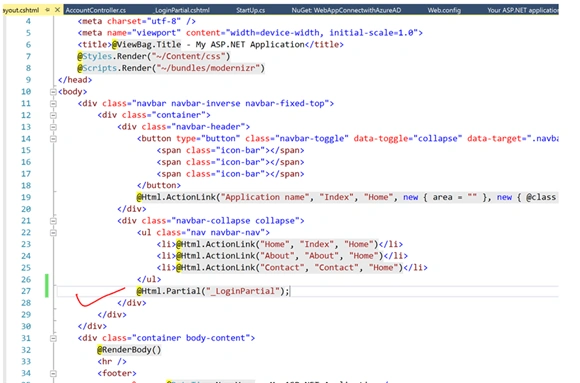Click the </div> closing tag on line 20
Viewport: 580px width, 383px height.
click(132, 209)
